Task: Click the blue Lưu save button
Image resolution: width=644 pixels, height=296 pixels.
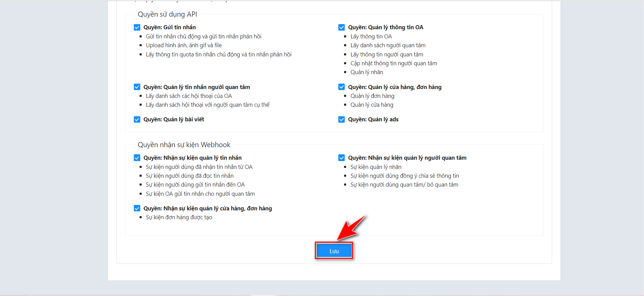Action: click(x=334, y=251)
